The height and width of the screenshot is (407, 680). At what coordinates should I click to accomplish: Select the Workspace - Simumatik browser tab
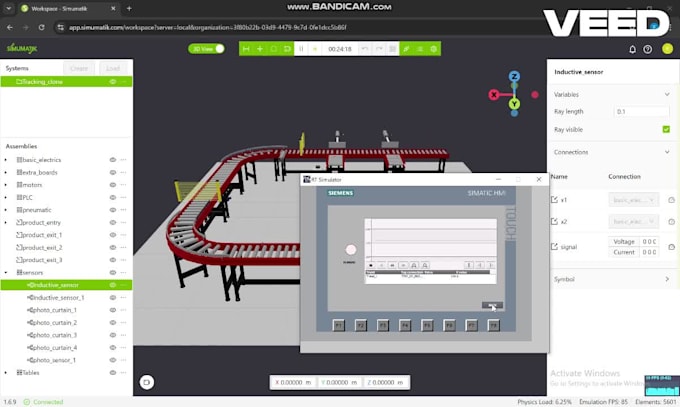point(69,8)
